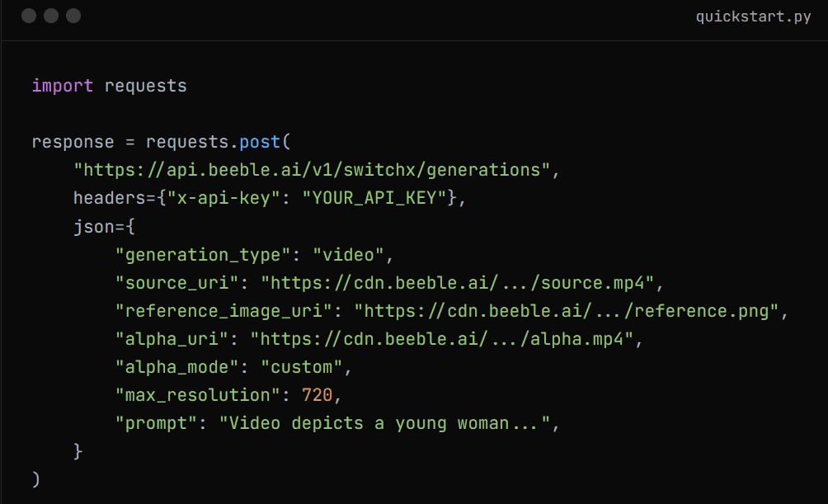Click the "generation_type" key
This screenshot has width=828, height=504.
click(x=203, y=255)
